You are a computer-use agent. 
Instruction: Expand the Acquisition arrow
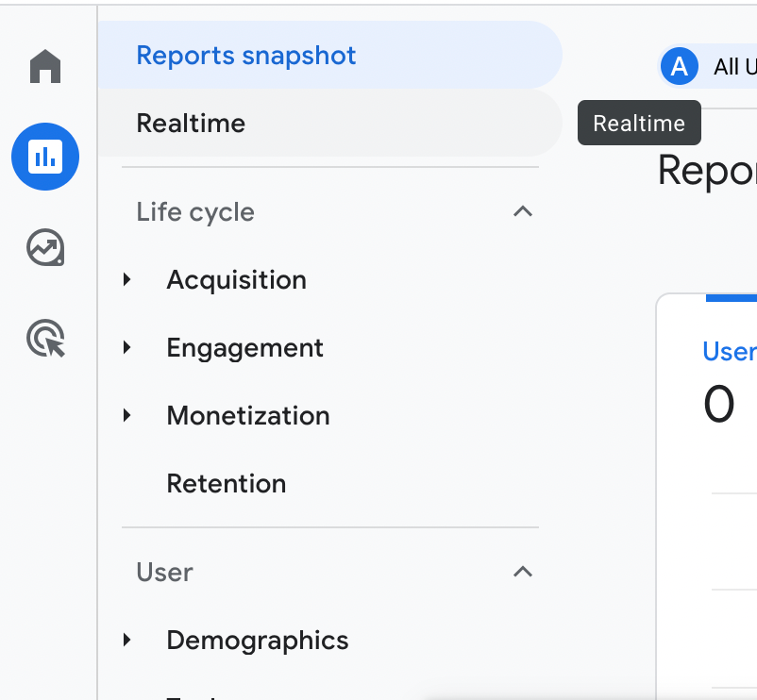coord(127,279)
